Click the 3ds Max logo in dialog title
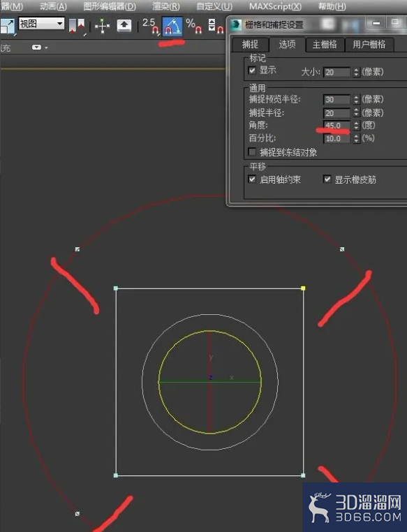This screenshot has height=532, width=407. pos(236,24)
